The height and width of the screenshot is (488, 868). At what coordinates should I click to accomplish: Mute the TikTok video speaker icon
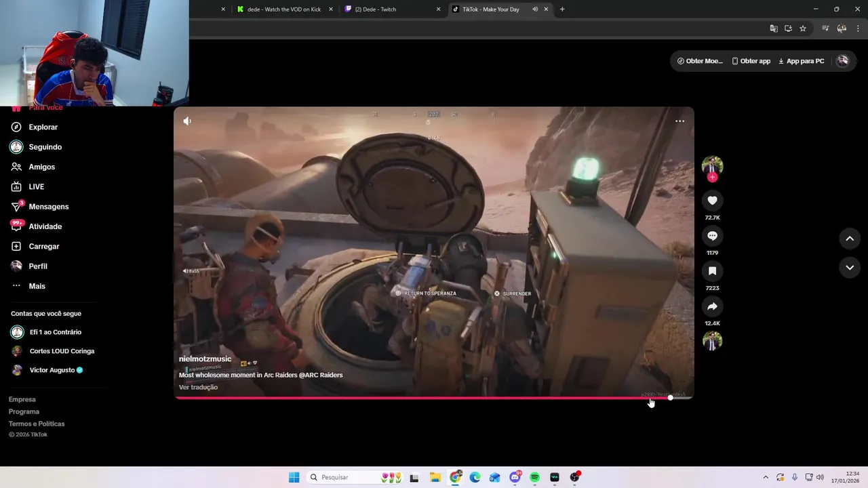point(187,121)
